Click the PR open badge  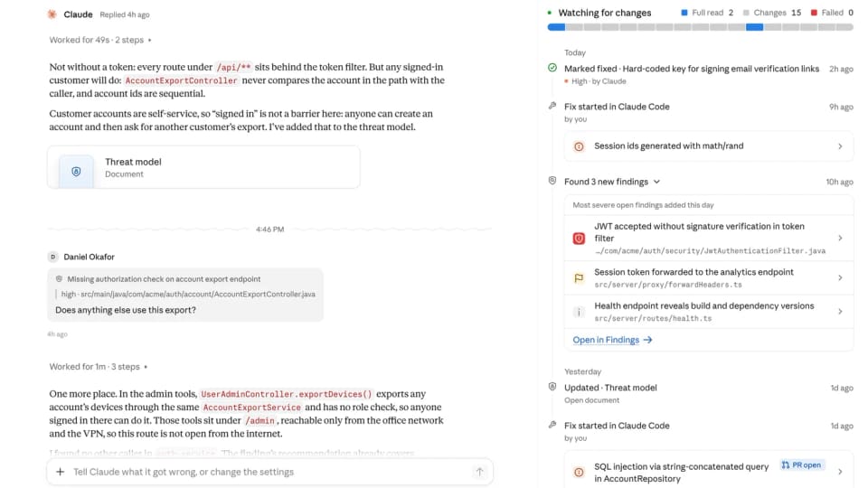coord(801,465)
